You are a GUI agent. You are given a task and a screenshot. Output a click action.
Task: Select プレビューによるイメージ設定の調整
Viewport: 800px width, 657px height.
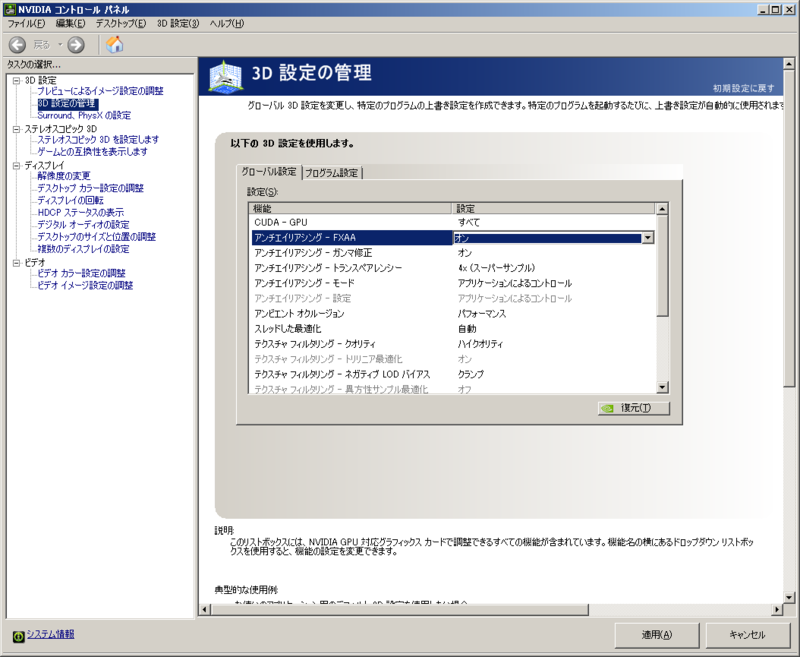pos(100,91)
